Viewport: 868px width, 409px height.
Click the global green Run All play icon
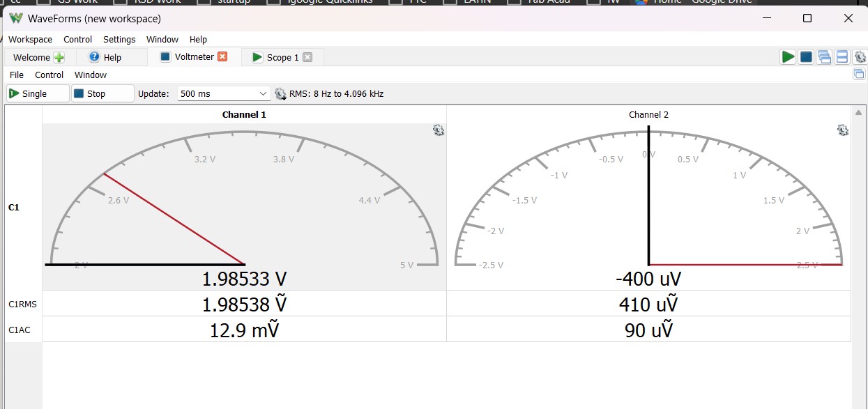pos(788,57)
